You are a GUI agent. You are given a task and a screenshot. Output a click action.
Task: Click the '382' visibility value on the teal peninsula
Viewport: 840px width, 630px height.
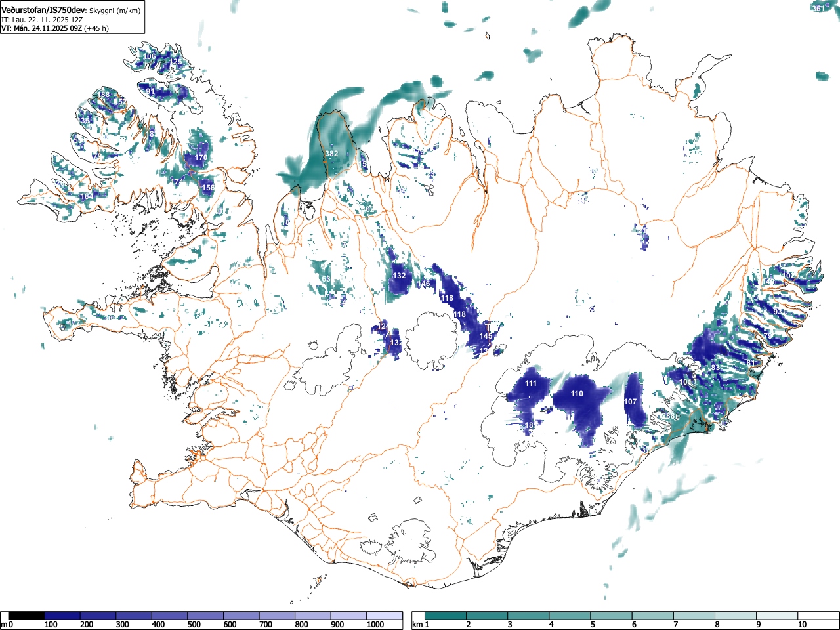331,154
